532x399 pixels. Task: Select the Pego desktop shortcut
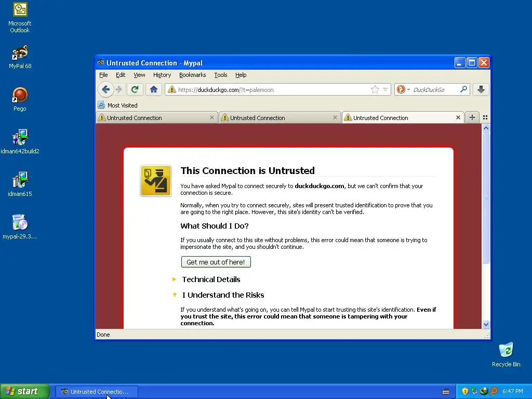pos(20,99)
